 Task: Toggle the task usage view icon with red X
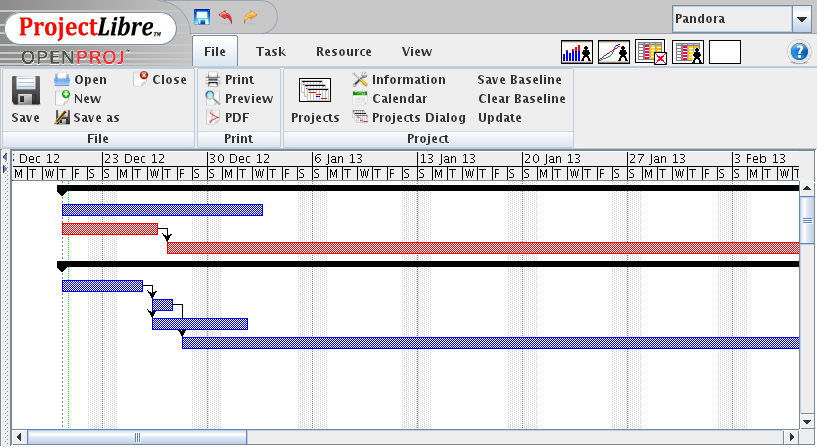point(651,52)
